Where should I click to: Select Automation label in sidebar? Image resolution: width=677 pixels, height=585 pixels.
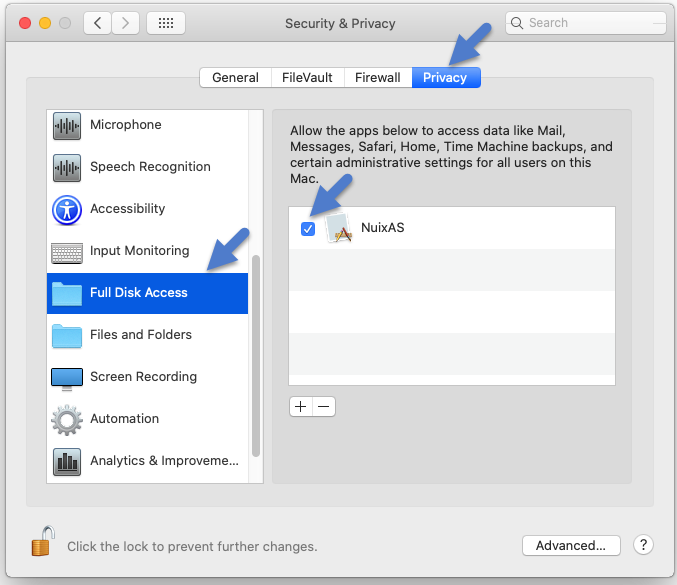(124, 418)
